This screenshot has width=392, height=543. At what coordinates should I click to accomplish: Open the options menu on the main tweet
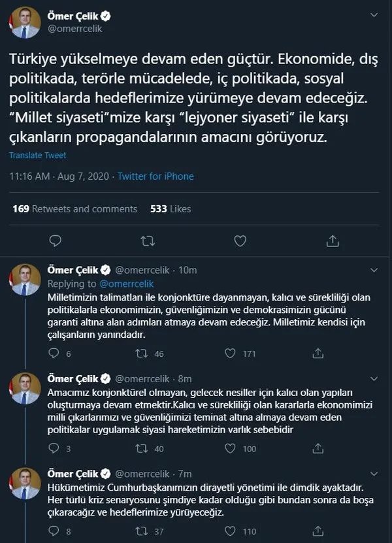(x=374, y=14)
